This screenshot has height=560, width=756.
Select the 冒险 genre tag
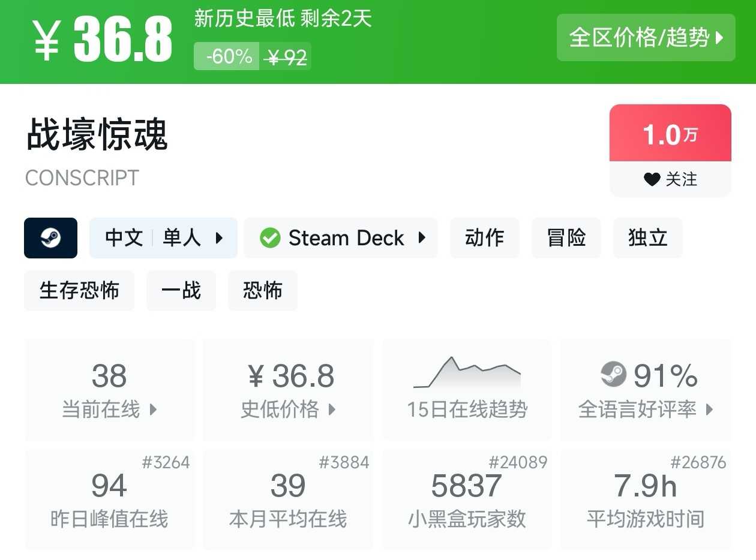click(x=566, y=238)
